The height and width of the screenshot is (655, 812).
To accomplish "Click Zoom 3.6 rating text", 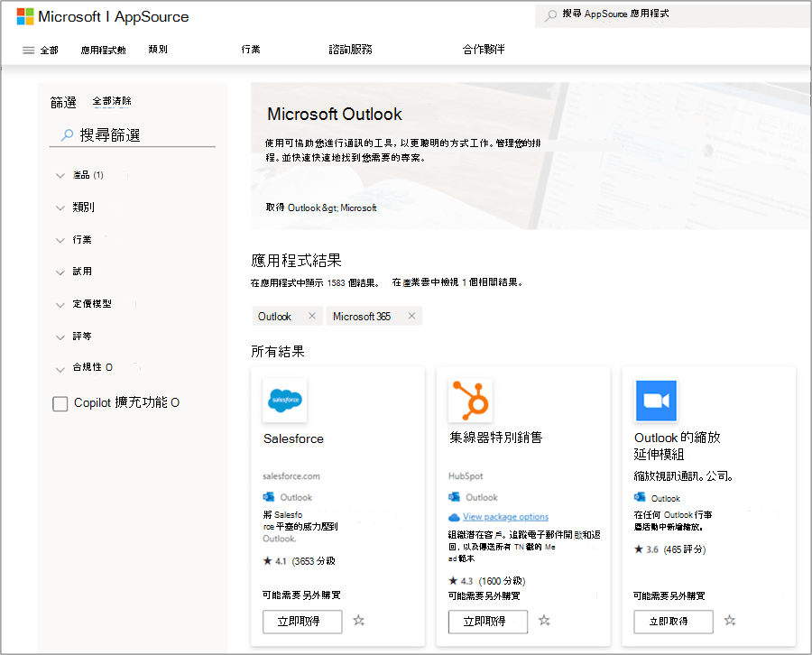I will click(669, 549).
